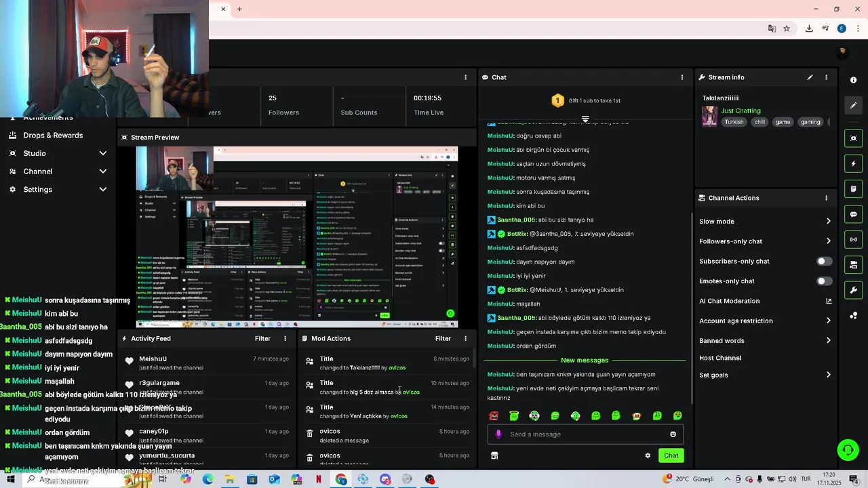The width and height of the screenshot is (868, 488).
Task: Open the Activity Feed three-dot menu
Action: pyautogui.click(x=285, y=338)
